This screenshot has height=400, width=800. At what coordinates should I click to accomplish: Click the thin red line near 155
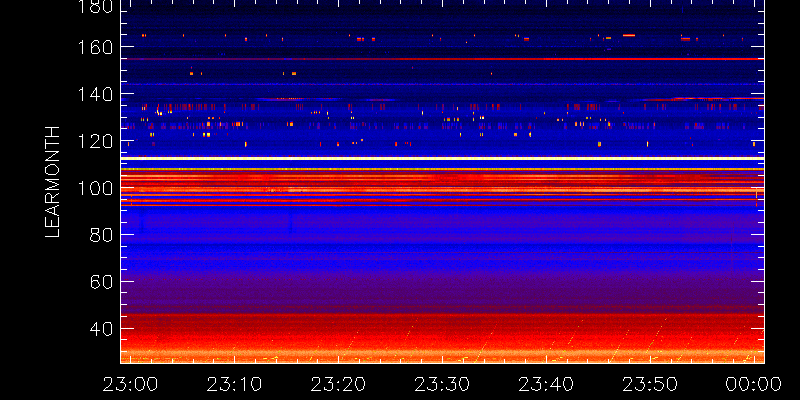pos(442,59)
